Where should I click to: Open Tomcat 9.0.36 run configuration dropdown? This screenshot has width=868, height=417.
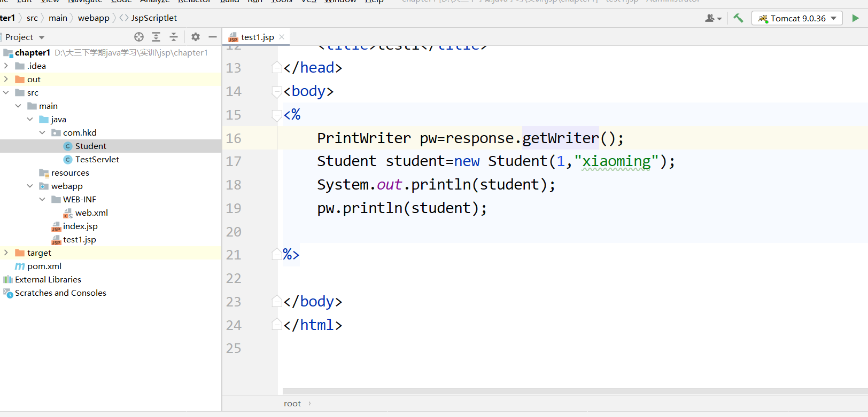tap(797, 18)
